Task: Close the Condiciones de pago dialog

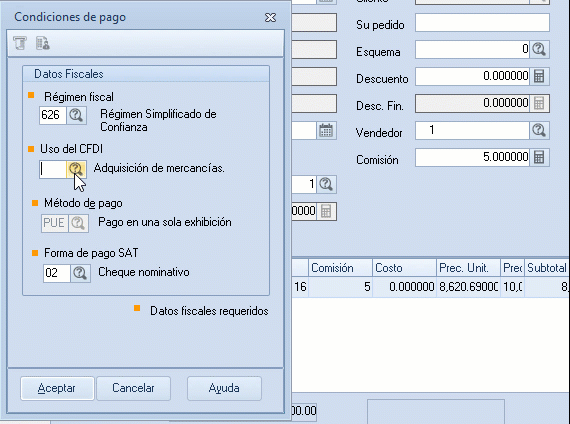Action: point(270,17)
